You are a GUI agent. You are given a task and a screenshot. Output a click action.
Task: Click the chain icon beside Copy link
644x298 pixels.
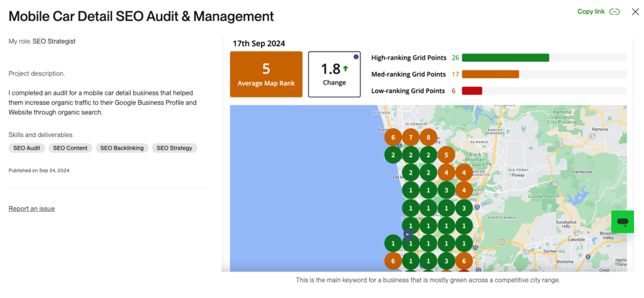pos(614,11)
